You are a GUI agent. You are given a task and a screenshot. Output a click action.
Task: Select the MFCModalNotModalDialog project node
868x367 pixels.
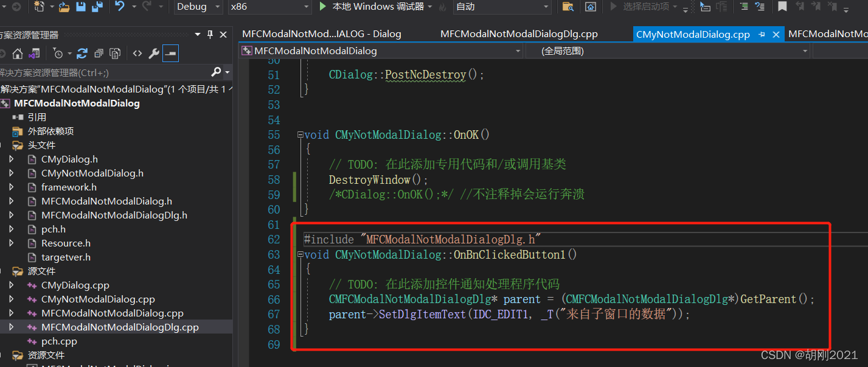coord(77,103)
